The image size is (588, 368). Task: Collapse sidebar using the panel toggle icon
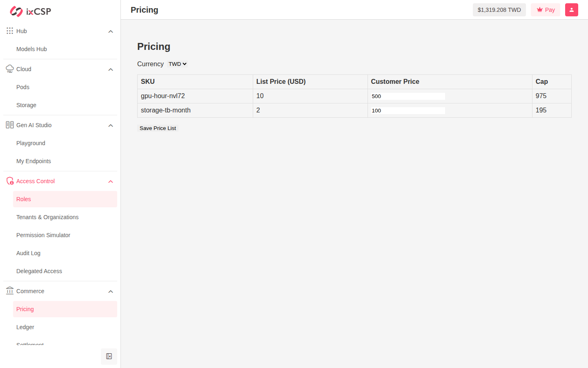pos(109,357)
